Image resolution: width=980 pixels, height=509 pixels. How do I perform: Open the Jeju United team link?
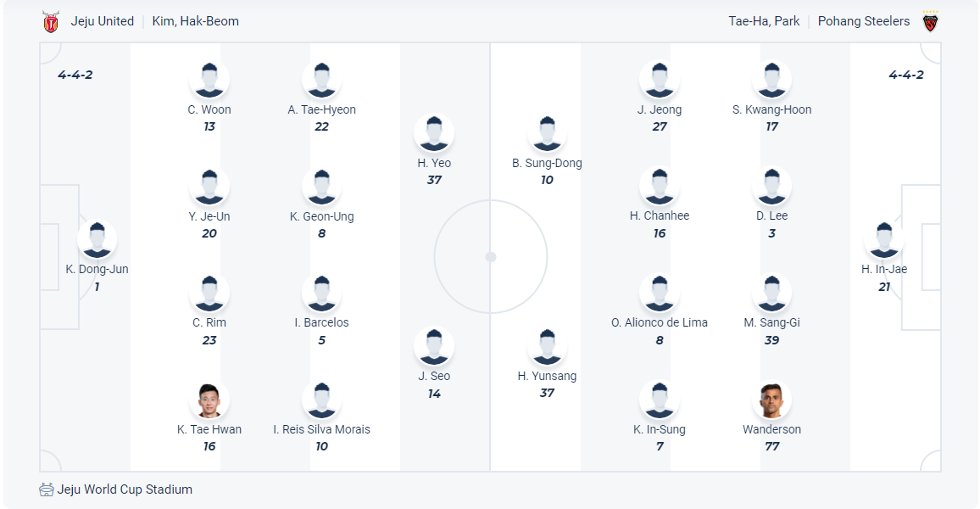[x=103, y=21]
